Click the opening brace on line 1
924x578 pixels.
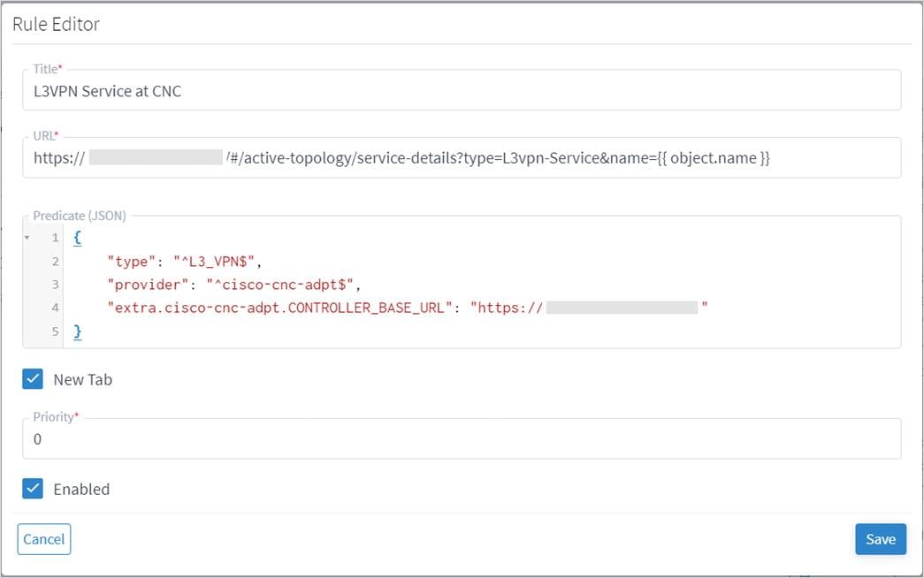(x=78, y=237)
